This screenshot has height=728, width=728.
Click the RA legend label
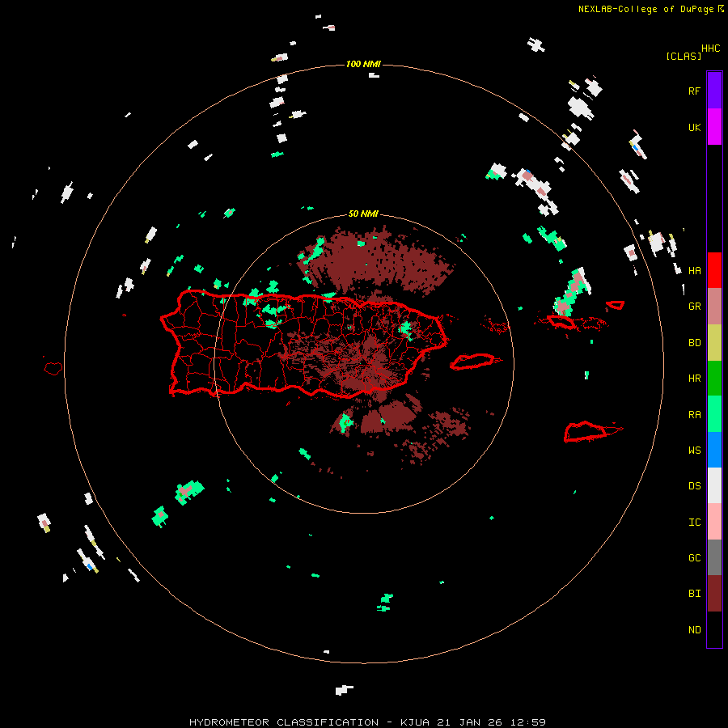click(x=694, y=415)
